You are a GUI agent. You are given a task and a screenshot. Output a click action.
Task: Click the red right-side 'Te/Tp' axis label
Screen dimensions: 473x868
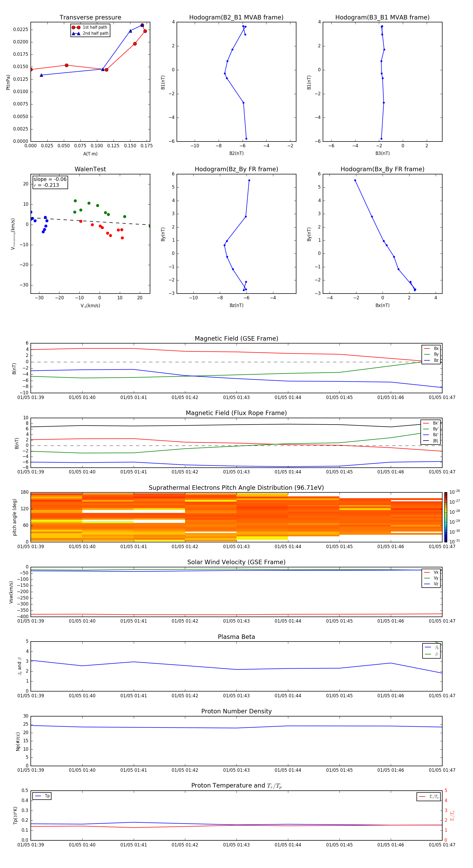(453, 815)
